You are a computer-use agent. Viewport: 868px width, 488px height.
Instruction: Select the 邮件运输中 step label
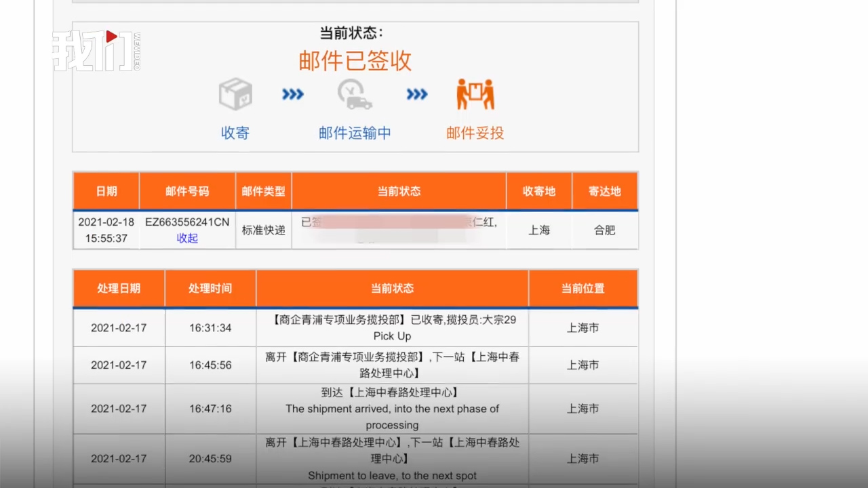pyautogui.click(x=355, y=133)
